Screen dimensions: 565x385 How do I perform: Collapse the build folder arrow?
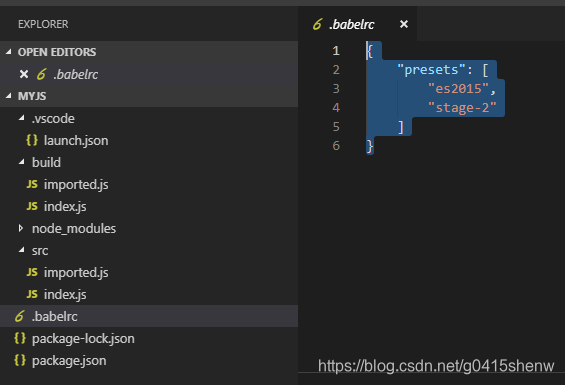coord(22,162)
